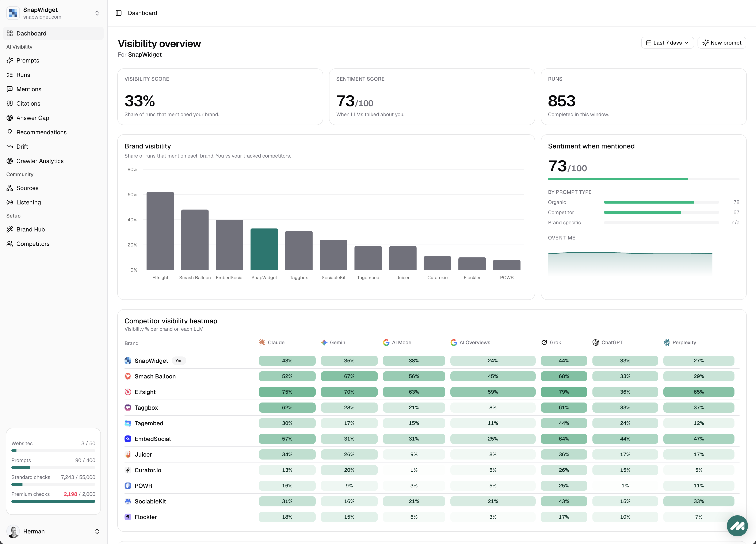The width and height of the screenshot is (756, 544).
Task: Click the Sources network icon
Action: pyautogui.click(x=10, y=188)
